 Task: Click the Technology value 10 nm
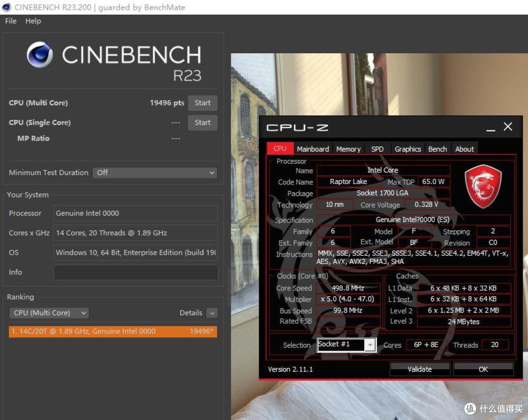(x=334, y=204)
